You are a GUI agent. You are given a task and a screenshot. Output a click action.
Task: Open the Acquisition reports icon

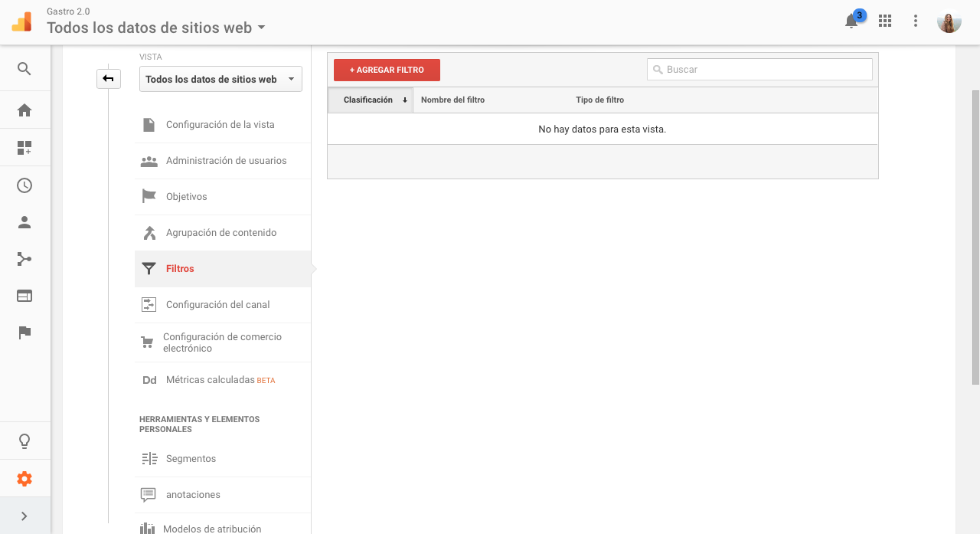(24, 258)
